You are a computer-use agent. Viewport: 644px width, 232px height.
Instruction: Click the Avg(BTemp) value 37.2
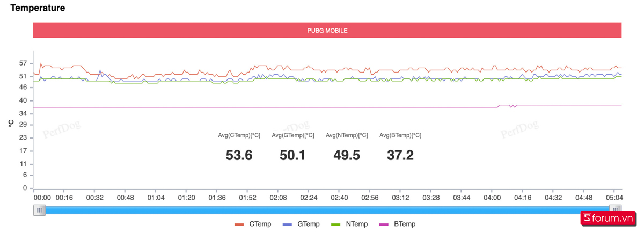pos(400,155)
